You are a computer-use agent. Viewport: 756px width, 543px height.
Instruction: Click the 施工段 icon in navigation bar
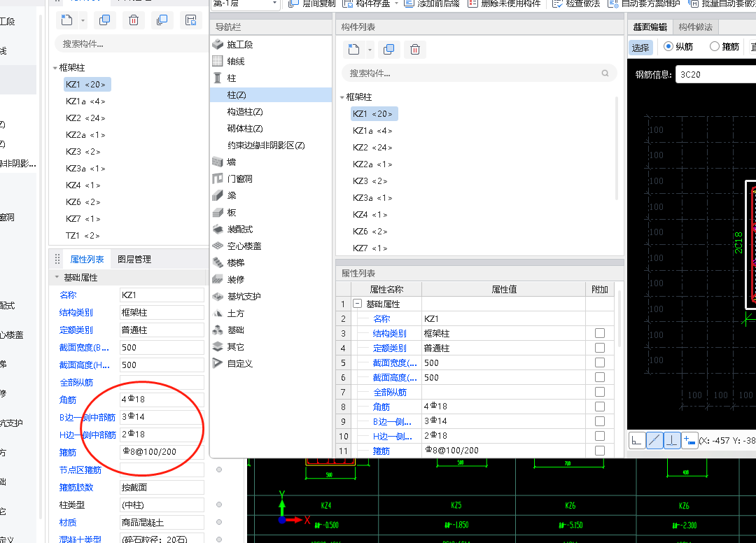pyautogui.click(x=218, y=44)
